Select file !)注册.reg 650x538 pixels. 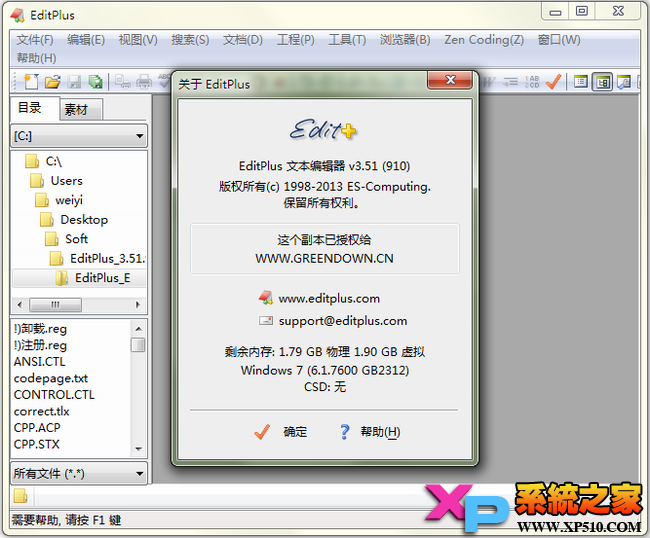[40, 345]
